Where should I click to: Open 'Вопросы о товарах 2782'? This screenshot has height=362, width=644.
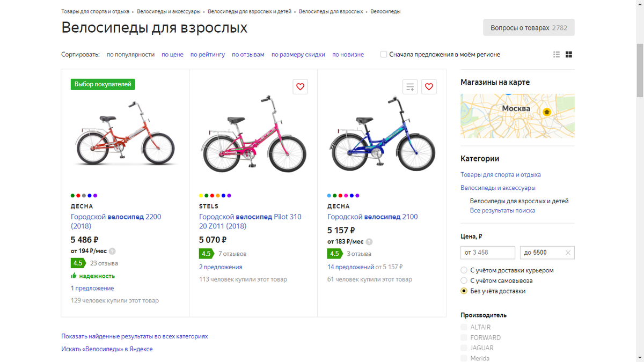coord(529,27)
